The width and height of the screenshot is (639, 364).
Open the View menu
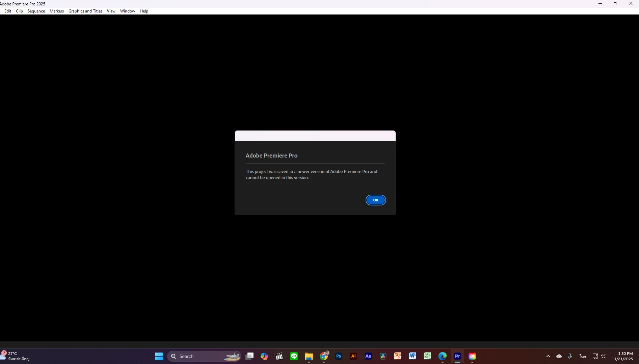pyautogui.click(x=111, y=11)
